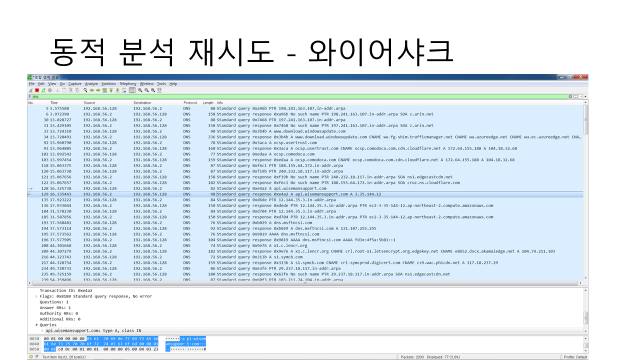Click the packet list horizontal scrollbar

point(305,283)
